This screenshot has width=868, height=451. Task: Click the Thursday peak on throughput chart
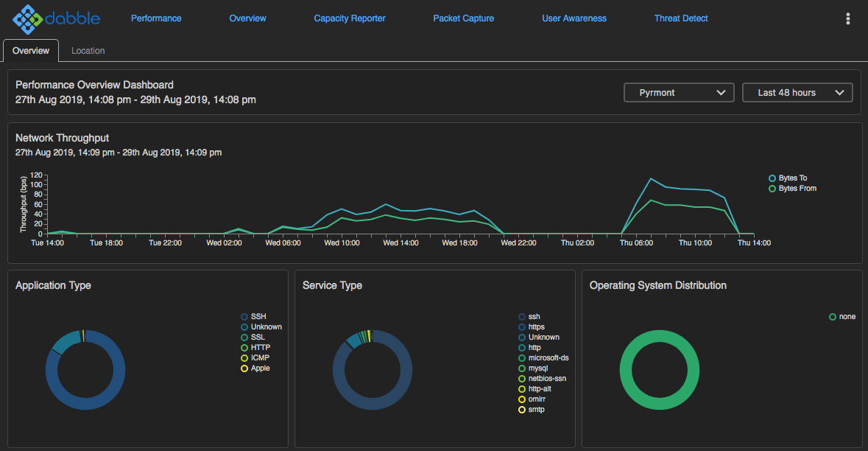click(651, 179)
